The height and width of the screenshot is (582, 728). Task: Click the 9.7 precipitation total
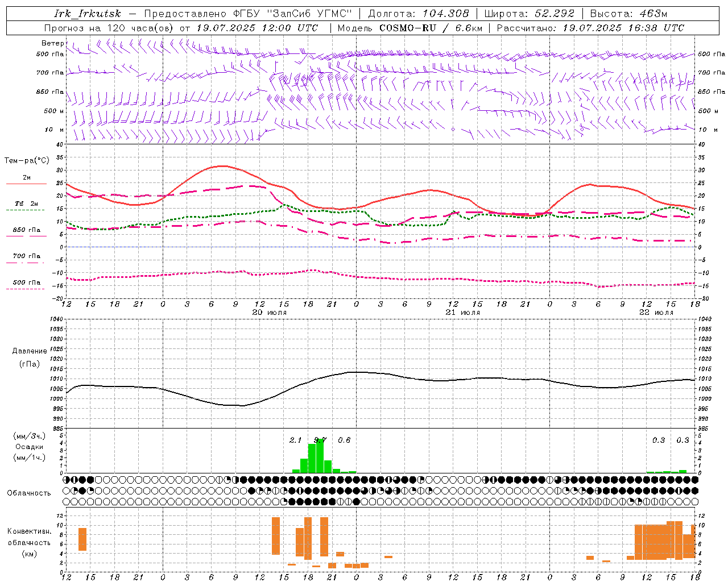point(320,440)
